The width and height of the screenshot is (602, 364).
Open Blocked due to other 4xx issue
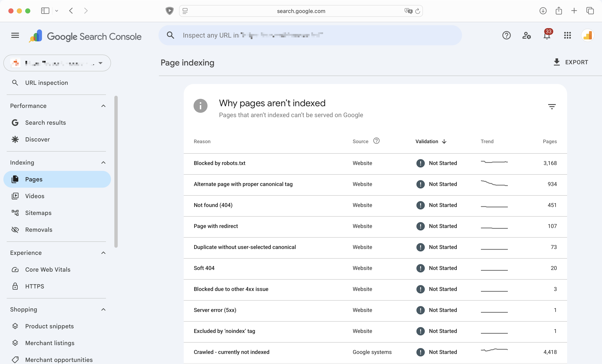(375, 290)
